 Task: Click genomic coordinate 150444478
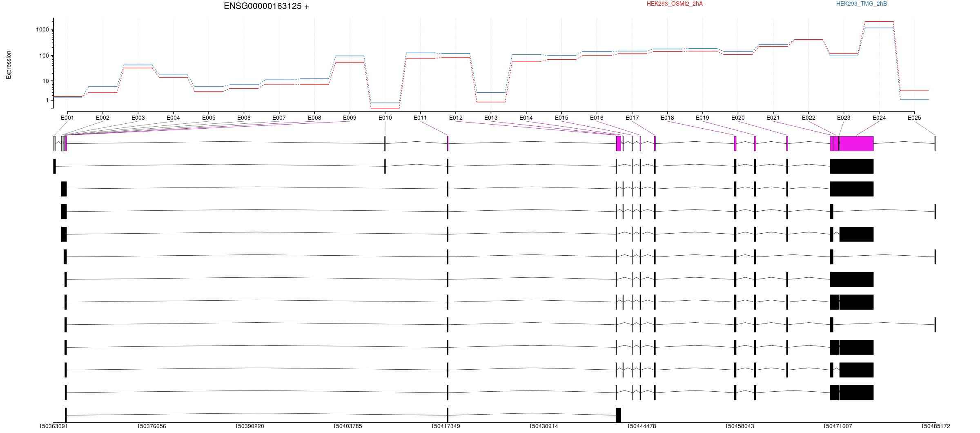pyautogui.click(x=641, y=426)
